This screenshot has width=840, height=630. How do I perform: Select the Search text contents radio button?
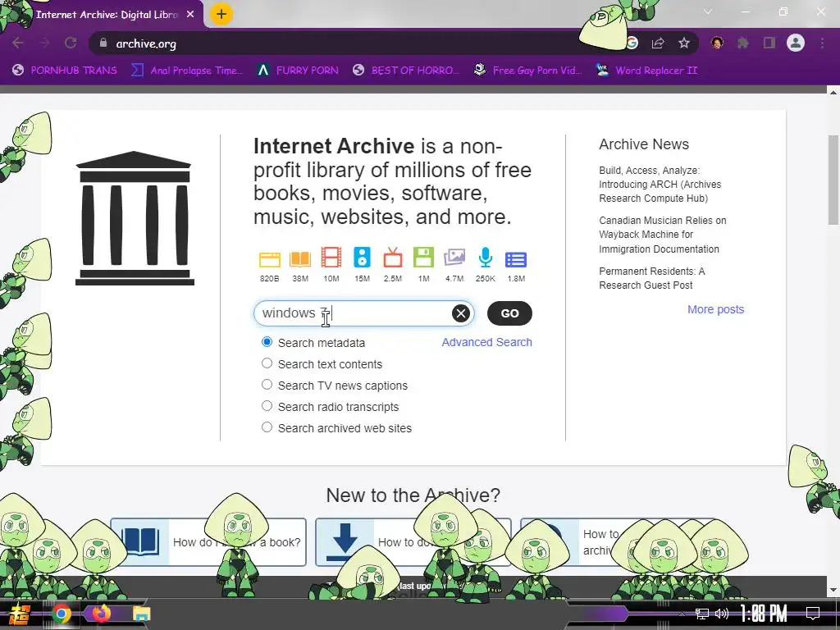(x=267, y=363)
